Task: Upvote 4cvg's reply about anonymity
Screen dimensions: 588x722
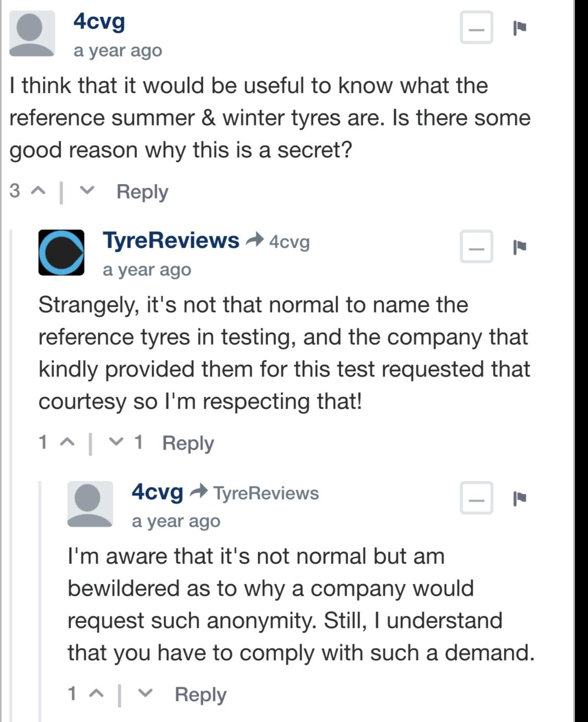Action: [x=95, y=694]
